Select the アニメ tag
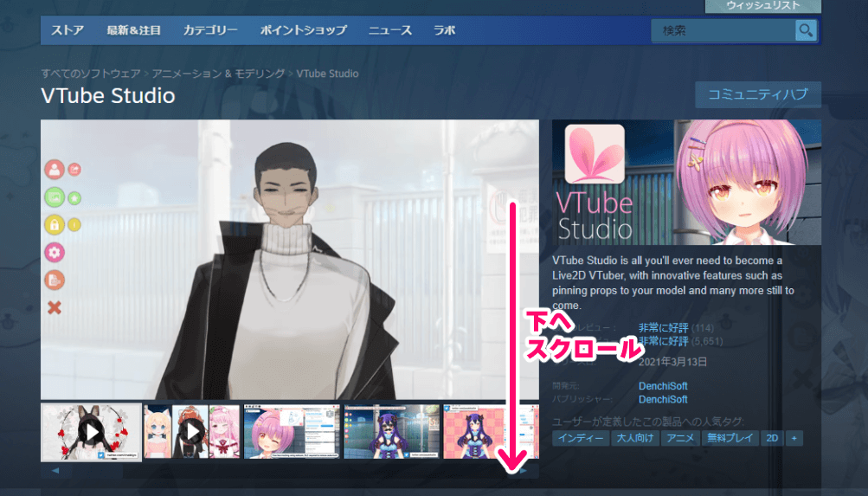868x496 pixels. [680, 438]
